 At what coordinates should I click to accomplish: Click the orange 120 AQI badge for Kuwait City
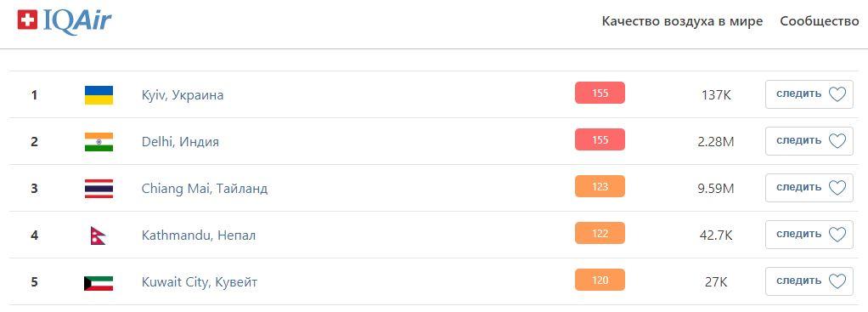pyautogui.click(x=600, y=280)
